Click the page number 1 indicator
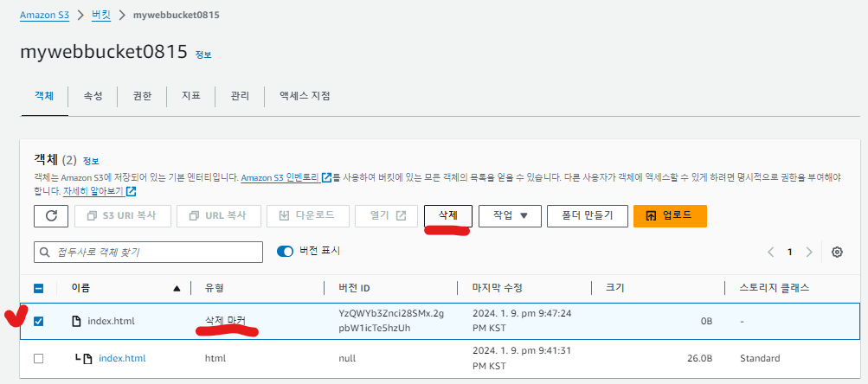 (790, 253)
